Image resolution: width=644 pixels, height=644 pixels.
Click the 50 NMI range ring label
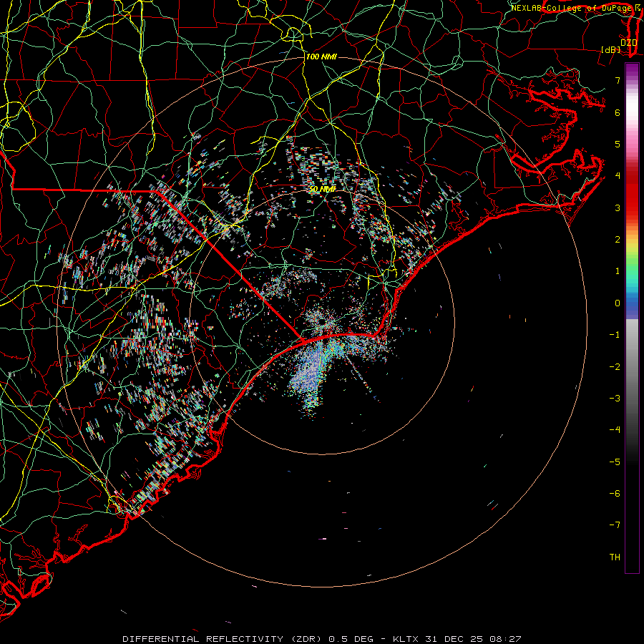click(x=323, y=190)
